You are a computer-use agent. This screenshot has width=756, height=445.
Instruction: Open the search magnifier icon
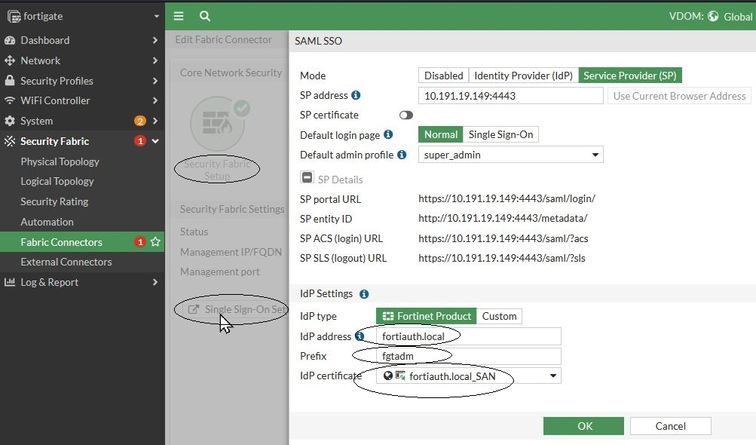(x=205, y=16)
